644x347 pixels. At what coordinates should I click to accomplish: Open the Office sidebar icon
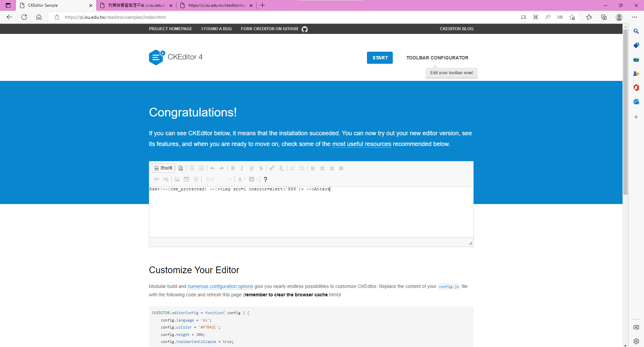pos(636,88)
